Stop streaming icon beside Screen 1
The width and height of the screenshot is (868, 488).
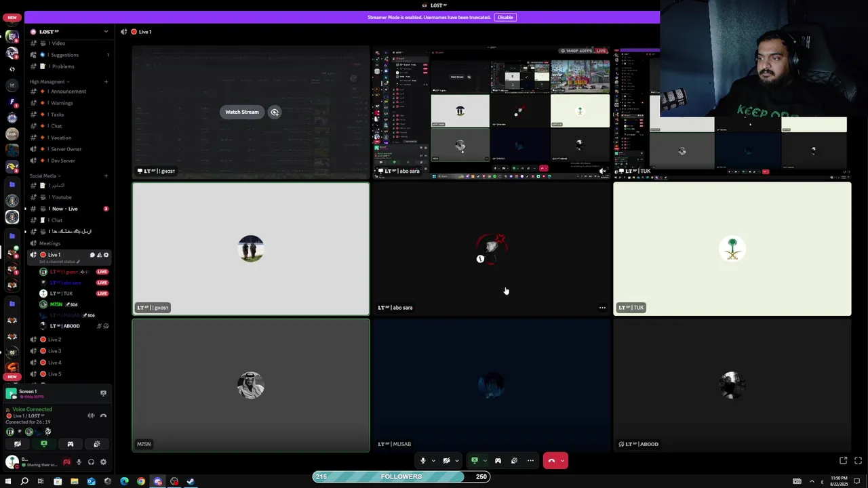103,393
